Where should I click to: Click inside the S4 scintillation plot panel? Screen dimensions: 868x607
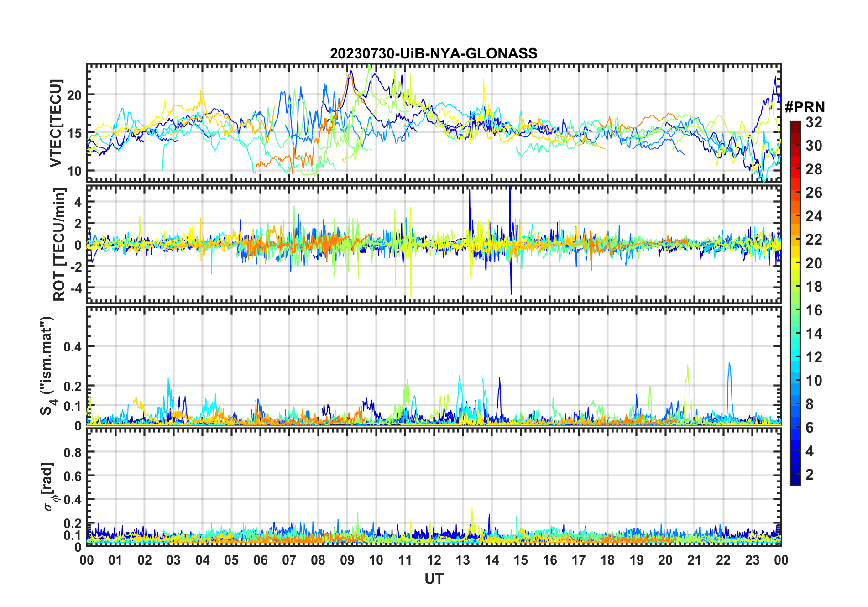pos(434,366)
